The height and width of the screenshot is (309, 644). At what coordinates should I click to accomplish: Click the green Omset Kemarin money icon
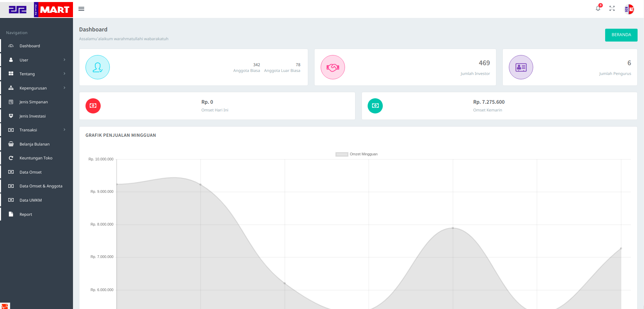(375, 106)
